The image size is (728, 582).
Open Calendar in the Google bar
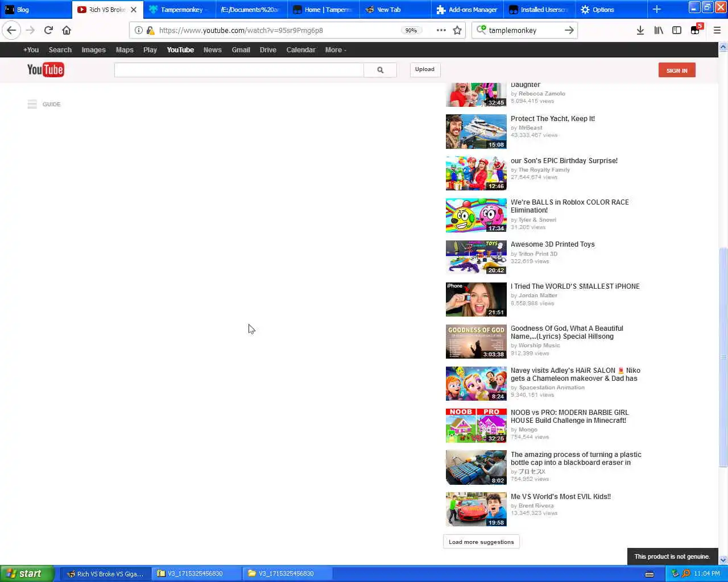tap(301, 50)
